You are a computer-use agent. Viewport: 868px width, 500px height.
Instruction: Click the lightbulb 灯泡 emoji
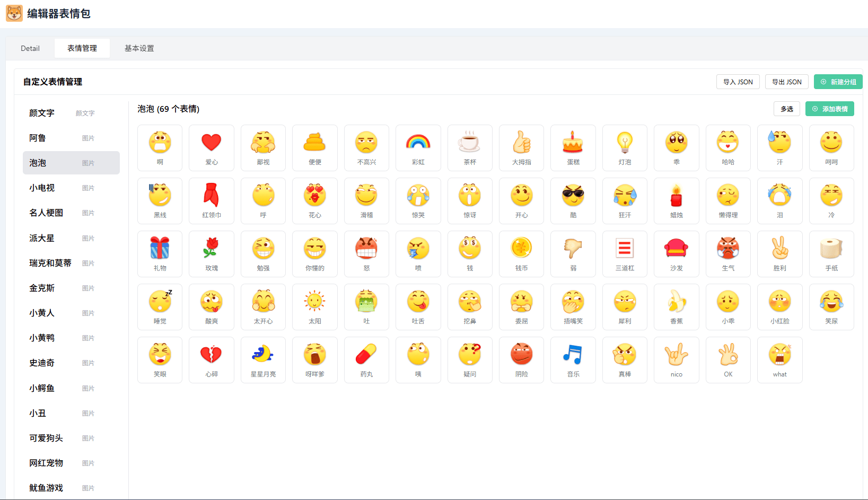pos(625,147)
